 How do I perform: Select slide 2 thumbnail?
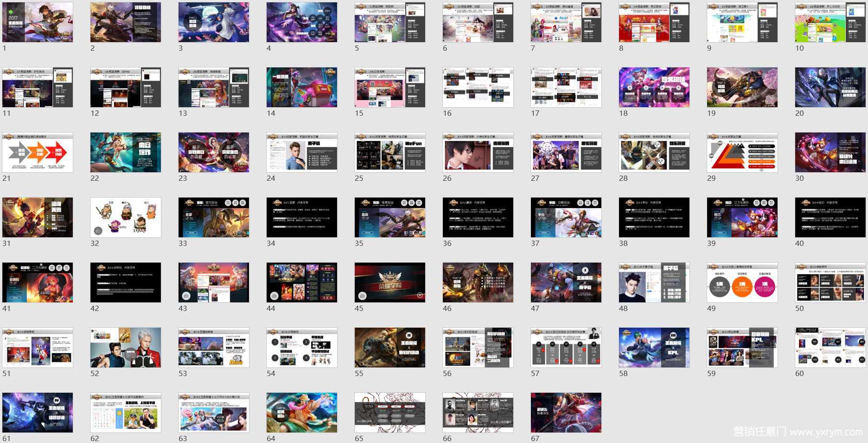(x=125, y=22)
